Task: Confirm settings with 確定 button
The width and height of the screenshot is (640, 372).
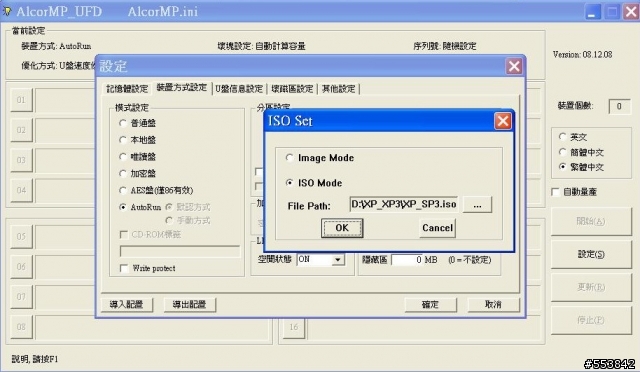Action: [431, 305]
